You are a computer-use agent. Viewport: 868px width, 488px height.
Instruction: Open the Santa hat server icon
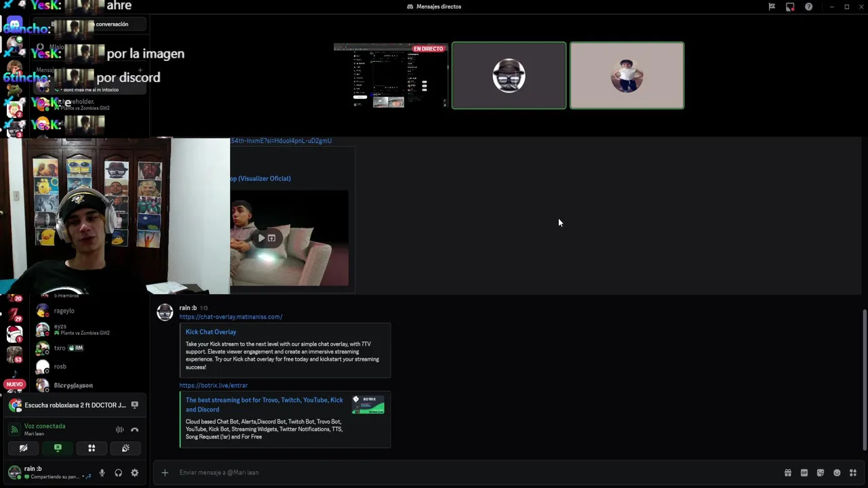pos(14,333)
